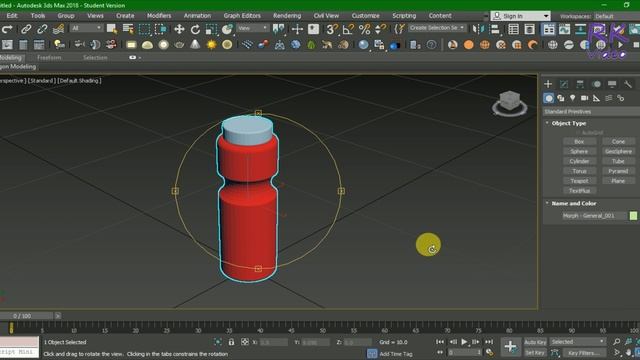Click the Cylinder primitive button
640x360 pixels.
[579, 161]
